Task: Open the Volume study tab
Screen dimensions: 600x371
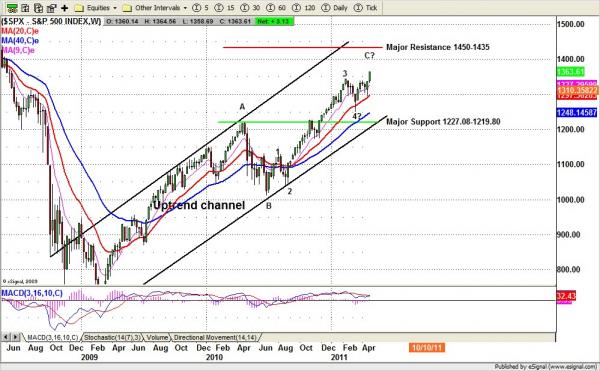Action: pyautogui.click(x=157, y=337)
